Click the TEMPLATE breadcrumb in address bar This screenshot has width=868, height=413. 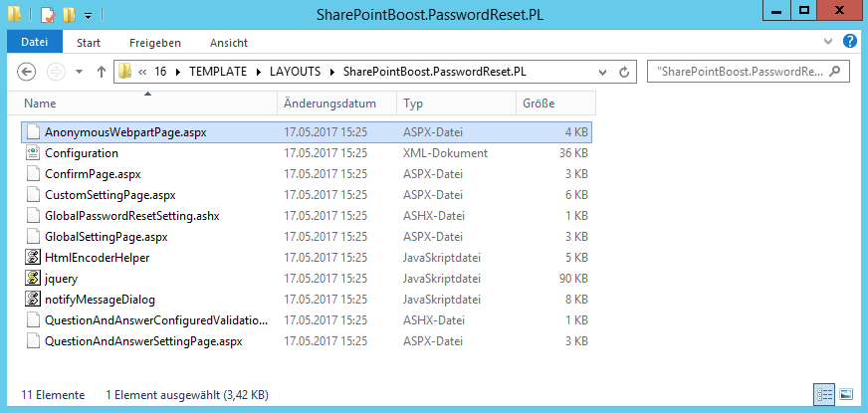coord(218,72)
